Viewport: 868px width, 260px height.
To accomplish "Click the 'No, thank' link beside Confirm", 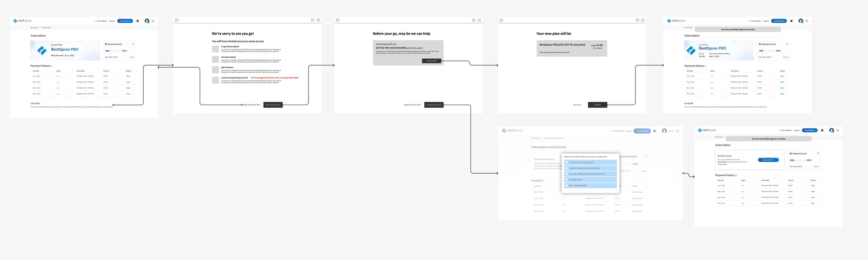I will pos(577,105).
